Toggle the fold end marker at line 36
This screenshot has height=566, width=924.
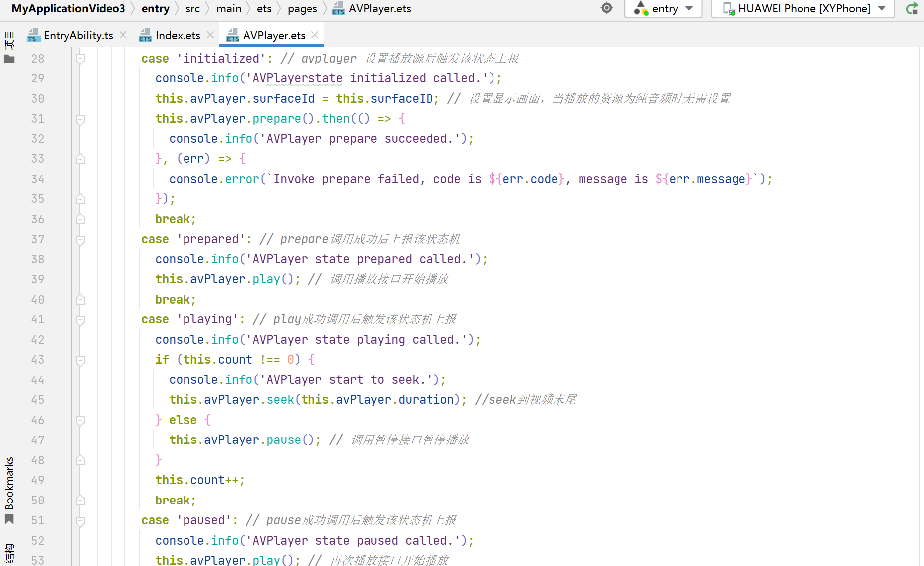tap(80, 219)
